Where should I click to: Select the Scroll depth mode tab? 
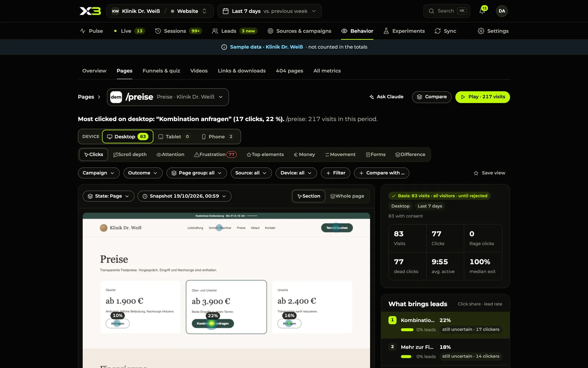130,155
